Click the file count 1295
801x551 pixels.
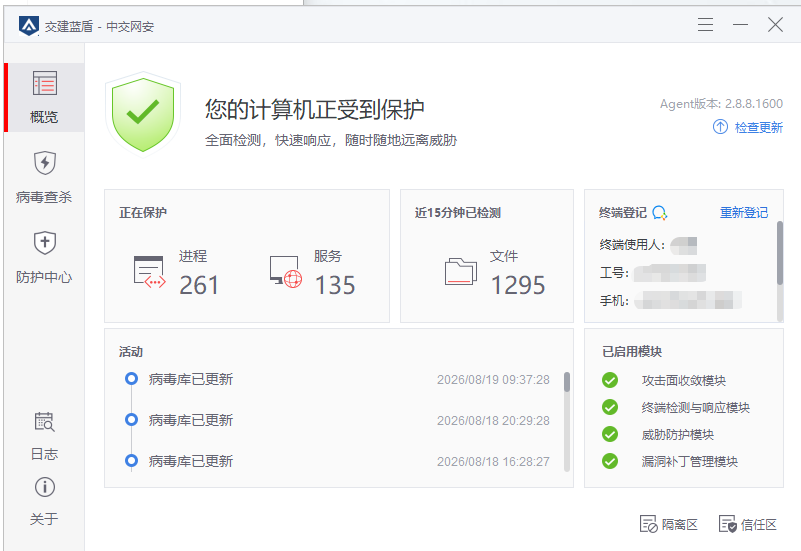tap(517, 285)
